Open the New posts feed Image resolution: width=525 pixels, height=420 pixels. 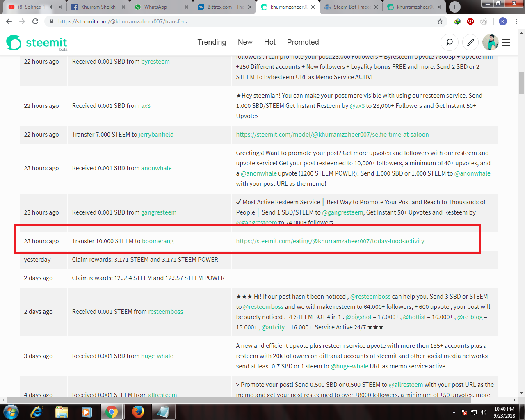245,42
